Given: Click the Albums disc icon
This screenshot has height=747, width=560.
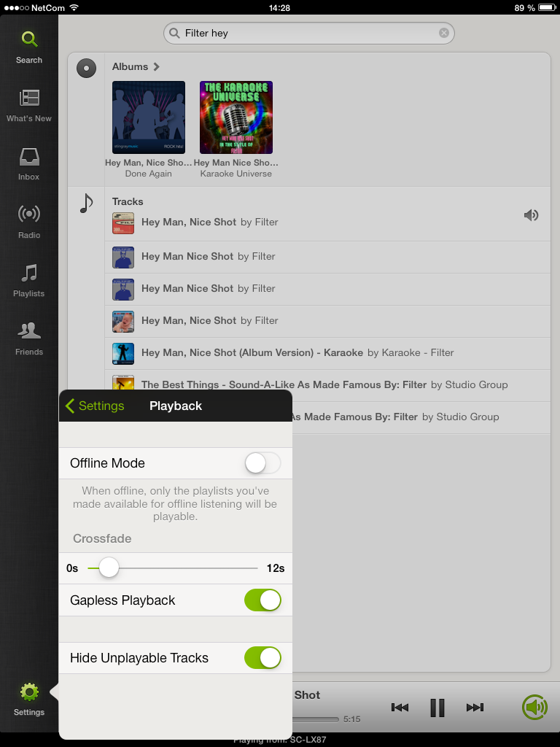Looking at the screenshot, I should tap(86, 68).
